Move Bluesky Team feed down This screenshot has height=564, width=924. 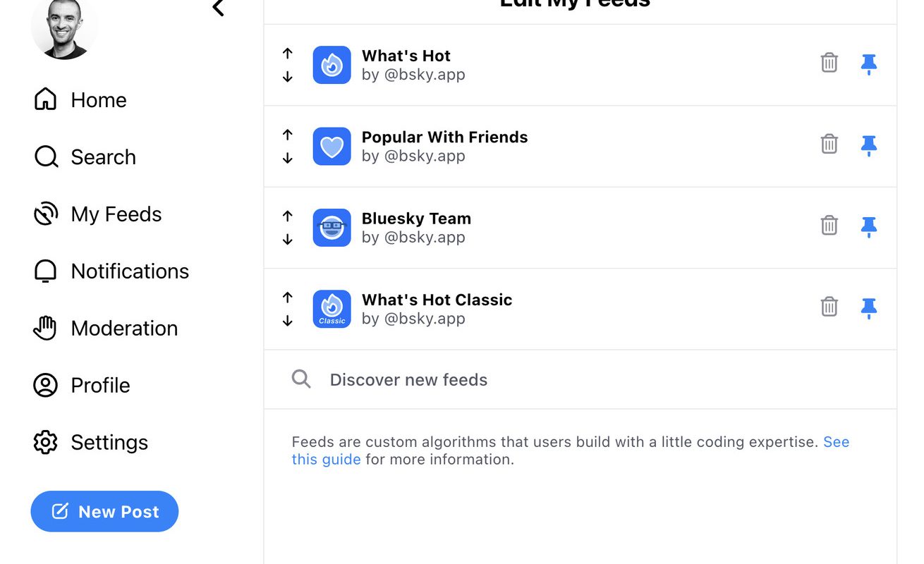[287, 240]
